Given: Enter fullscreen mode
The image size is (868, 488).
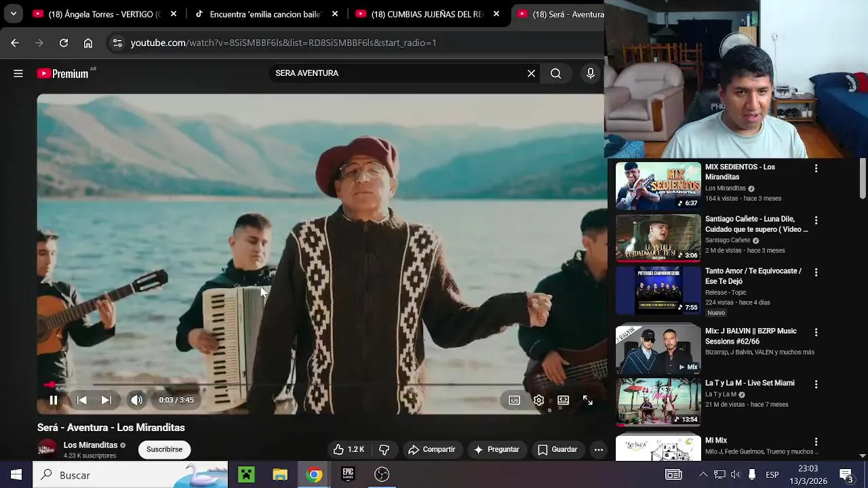Looking at the screenshot, I should coord(587,400).
